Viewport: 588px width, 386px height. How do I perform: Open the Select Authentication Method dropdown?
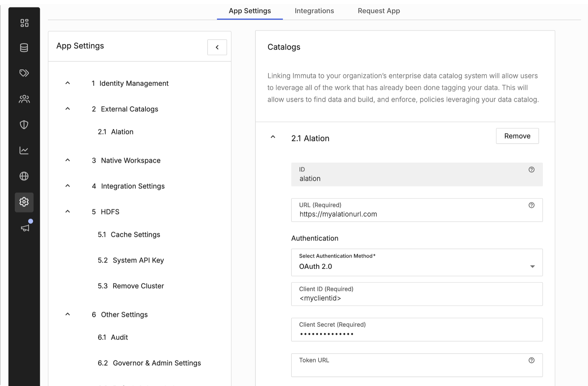pyautogui.click(x=417, y=263)
